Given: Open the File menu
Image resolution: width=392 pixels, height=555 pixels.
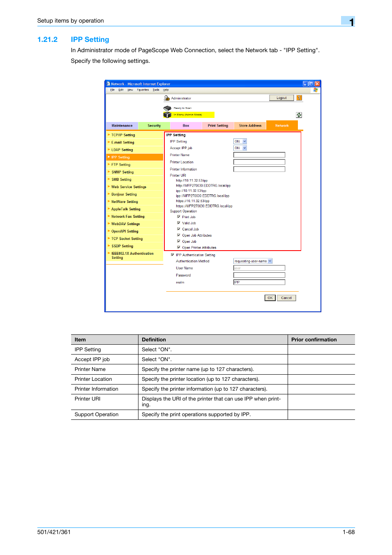Looking at the screenshot, I should pyautogui.click(x=112, y=90).
